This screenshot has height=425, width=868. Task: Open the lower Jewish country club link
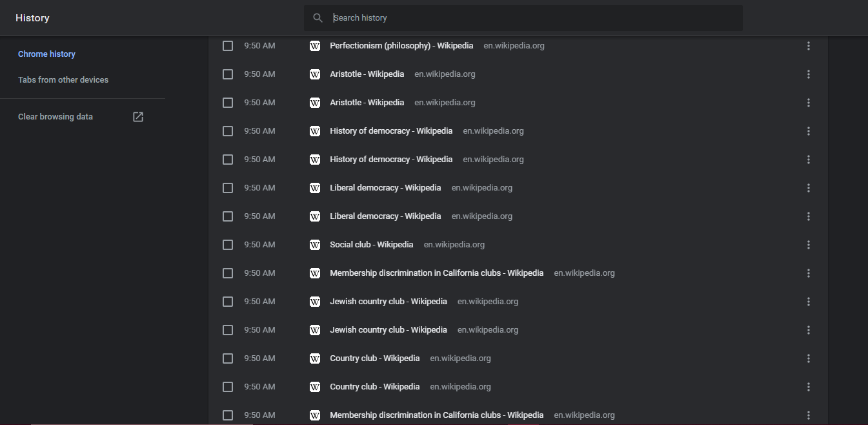[389, 330]
